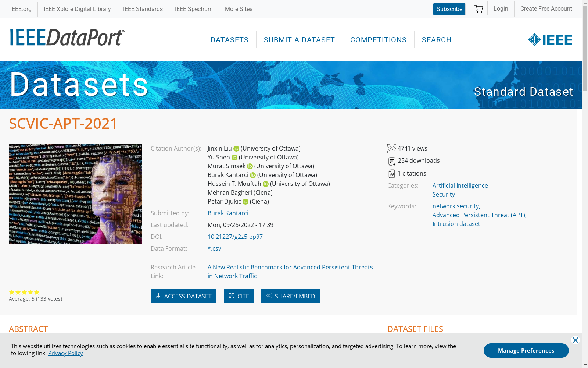Viewport: 588px width, 368px height.
Task: Open the research article link
Action: [290, 272]
